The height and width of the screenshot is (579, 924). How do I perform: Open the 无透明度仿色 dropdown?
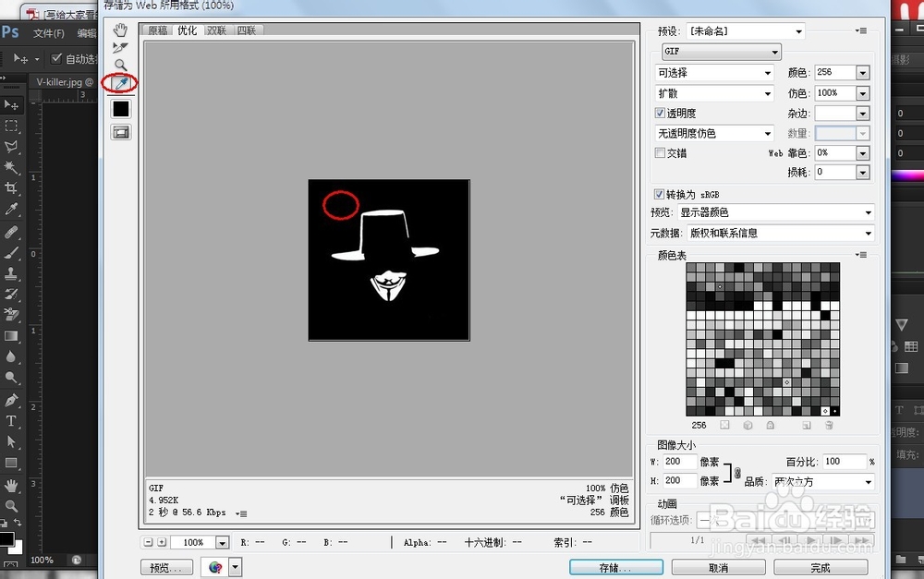tap(714, 134)
